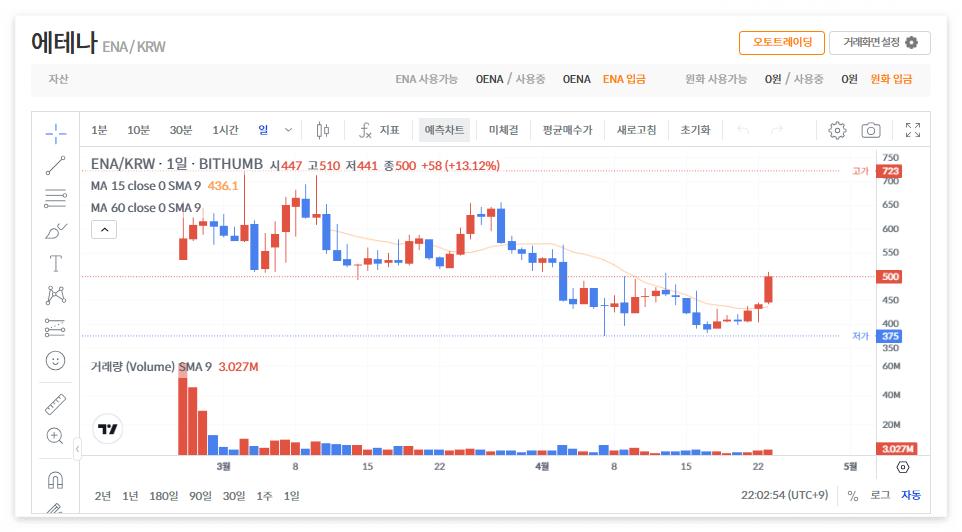Click the 375 low price label

890,336
